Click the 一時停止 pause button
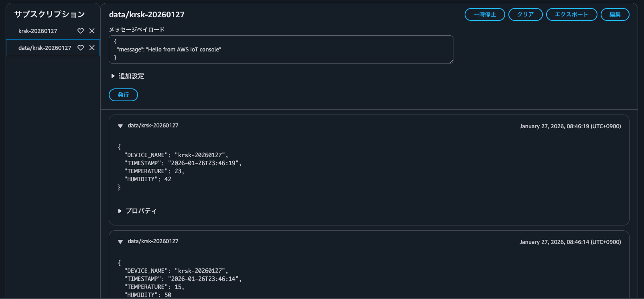 (x=485, y=14)
